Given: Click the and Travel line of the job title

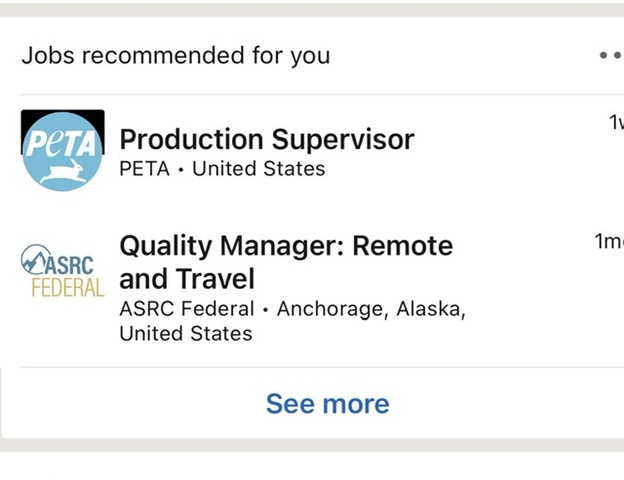Looking at the screenshot, I should pyautogui.click(x=187, y=278).
